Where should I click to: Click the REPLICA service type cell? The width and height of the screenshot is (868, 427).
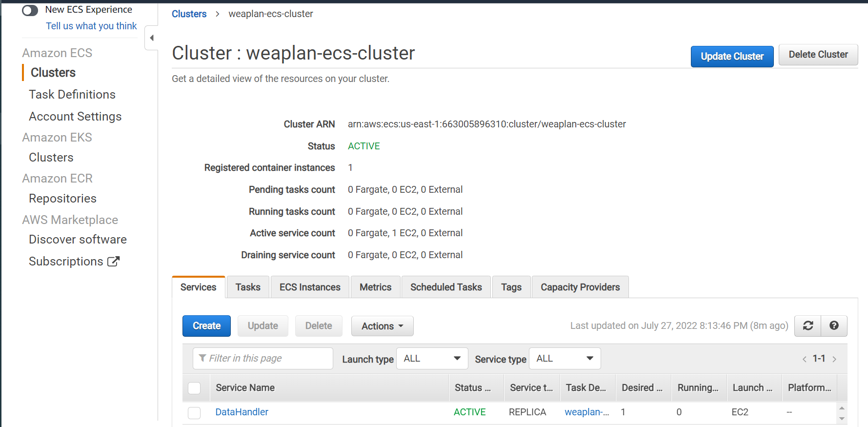click(x=527, y=412)
